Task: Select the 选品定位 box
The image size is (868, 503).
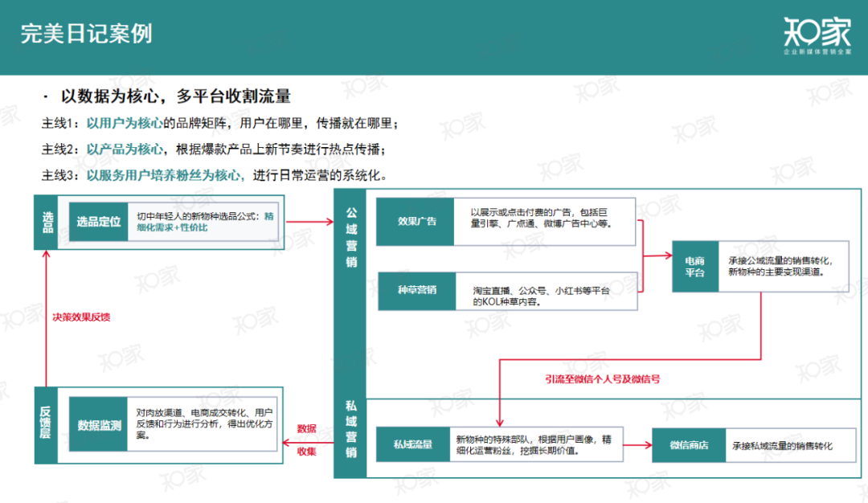Action: pos(99,222)
